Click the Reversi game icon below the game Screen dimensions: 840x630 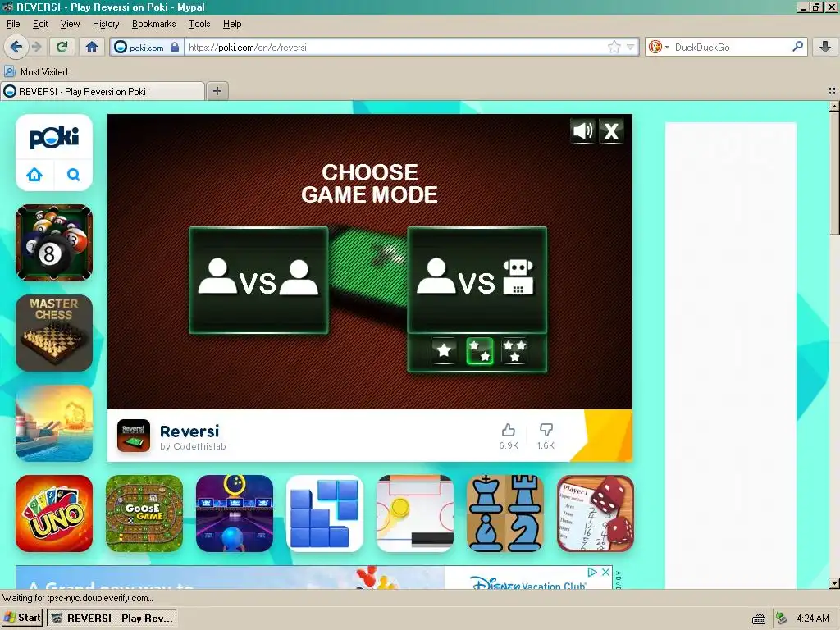pyautogui.click(x=134, y=436)
